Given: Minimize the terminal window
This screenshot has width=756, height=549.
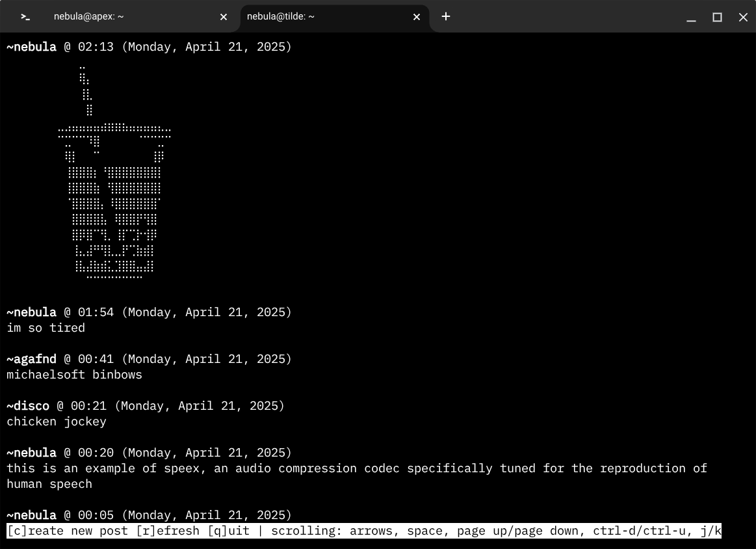Looking at the screenshot, I should pos(692,18).
